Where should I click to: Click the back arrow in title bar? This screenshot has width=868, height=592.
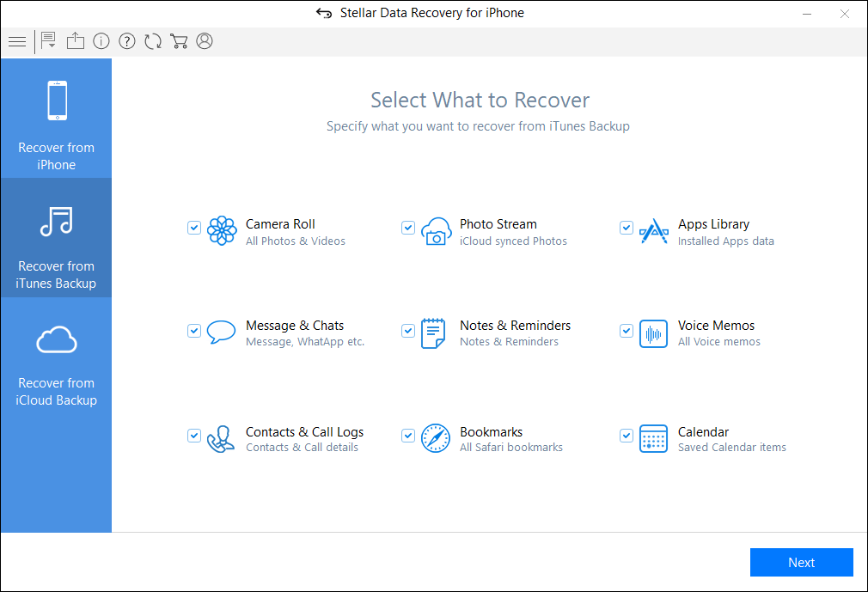click(324, 13)
